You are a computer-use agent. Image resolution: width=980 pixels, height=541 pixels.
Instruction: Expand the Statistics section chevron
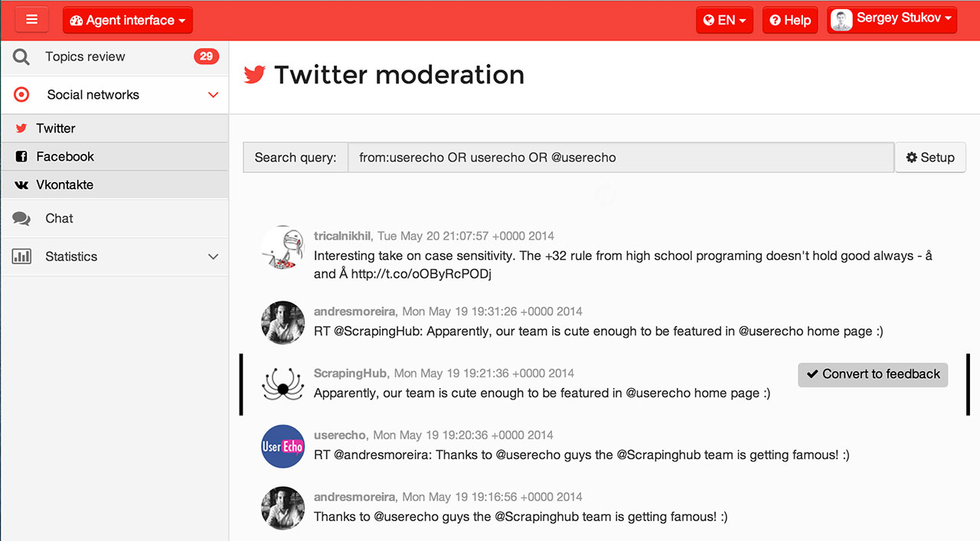[214, 256]
